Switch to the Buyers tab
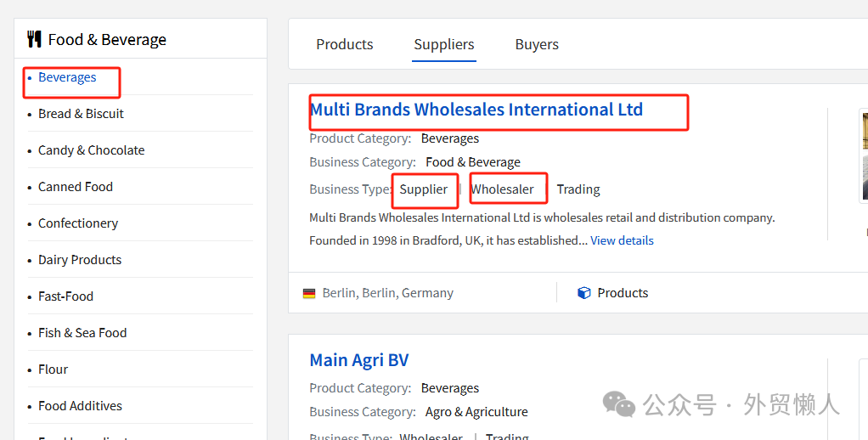The height and width of the screenshot is (440, 868). point(537,44)
